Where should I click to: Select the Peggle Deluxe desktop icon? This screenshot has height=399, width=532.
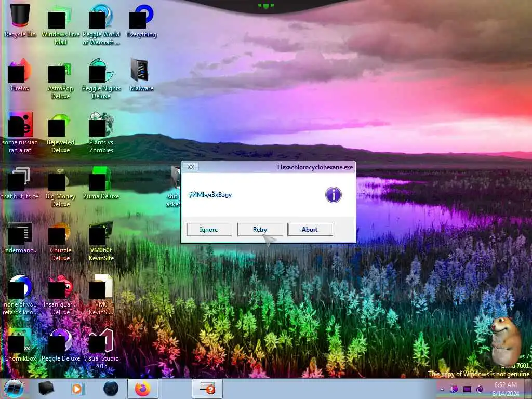pyautogui.click(x=60, y=345)
